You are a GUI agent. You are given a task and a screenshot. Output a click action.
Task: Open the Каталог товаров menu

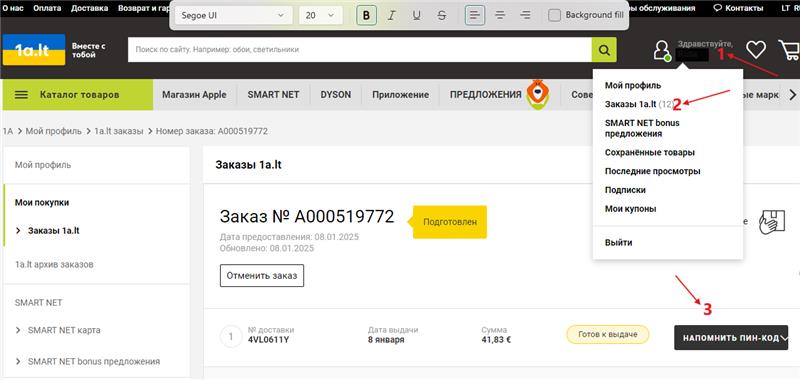[x=78, y=95]
